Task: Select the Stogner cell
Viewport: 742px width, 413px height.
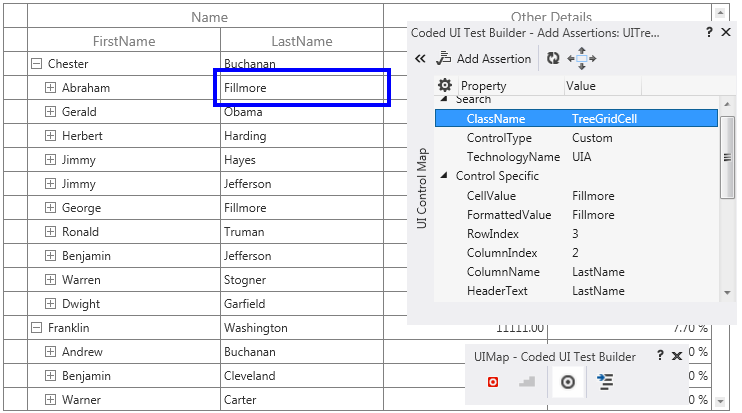Action: tap(302, 280)
